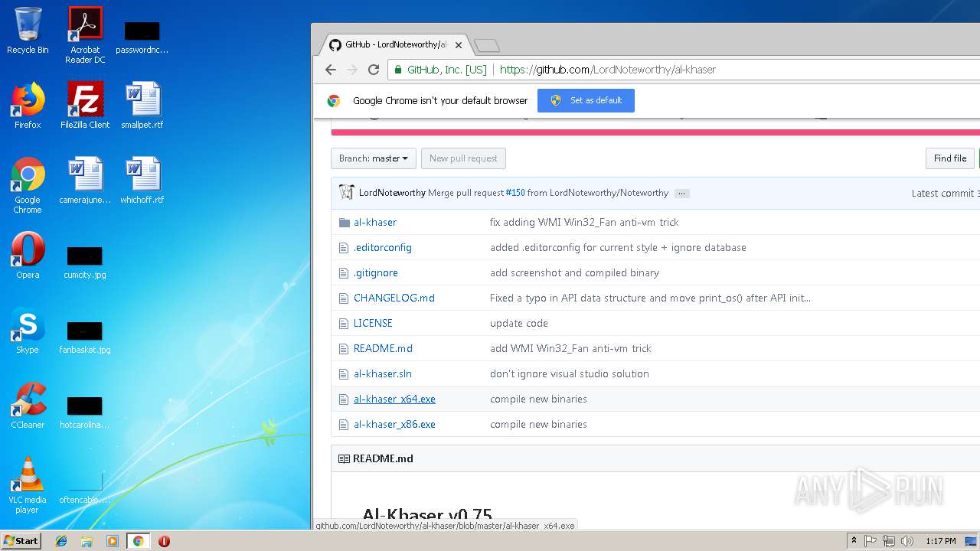Open pull request #150 link
The width and height of the screenshot is (980, 551).
(x=515, y=193)
